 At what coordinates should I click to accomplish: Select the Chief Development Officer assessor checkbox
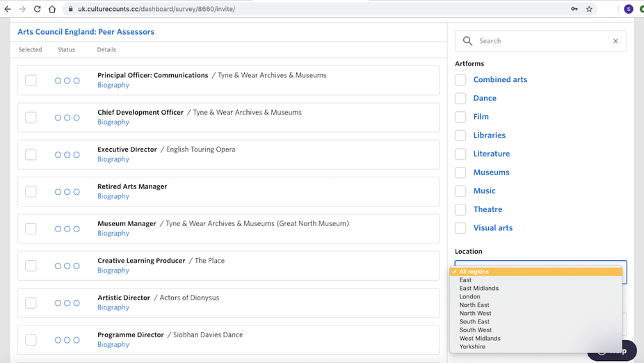coord(31,118)
